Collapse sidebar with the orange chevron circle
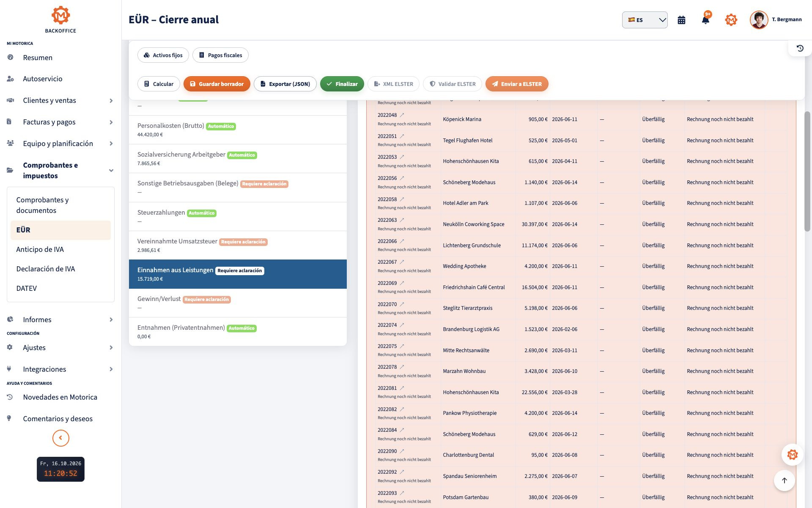 (60, 438)
